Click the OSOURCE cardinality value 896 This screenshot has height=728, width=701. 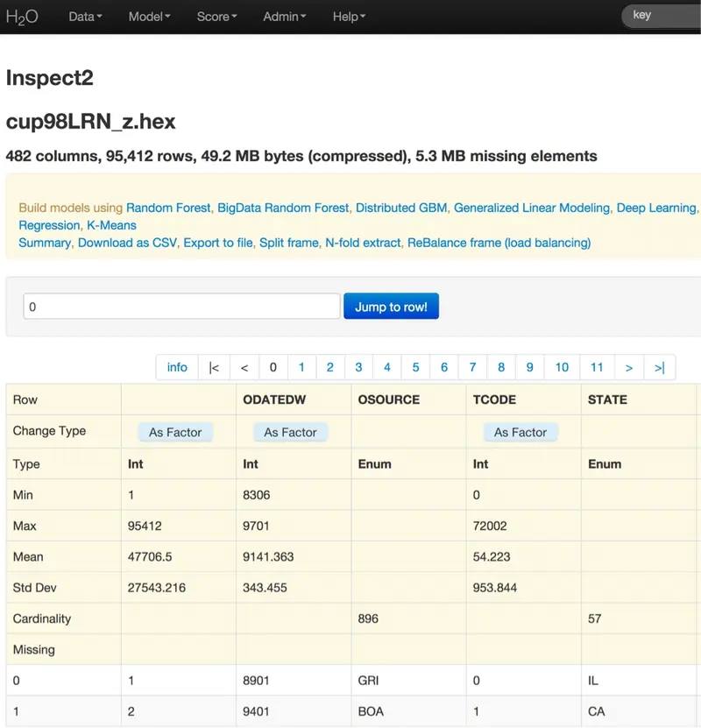tap(368, 618)
